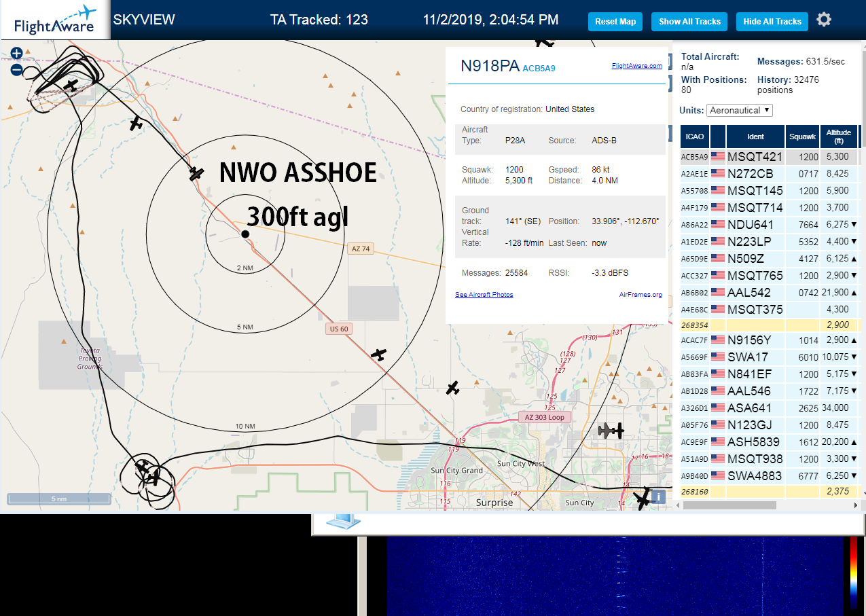The image size is (866, 616).
Task: Click the table's left scroll arrow
Action: tap(679, 505)
